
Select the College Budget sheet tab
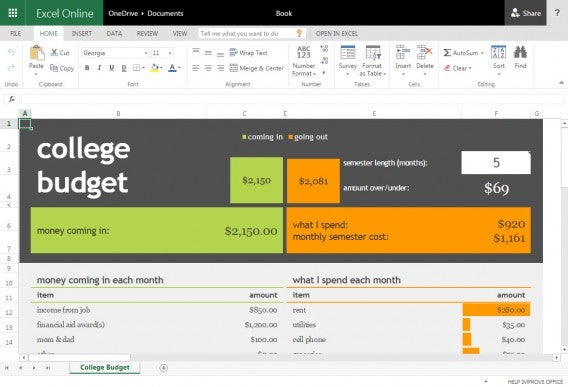[x=105, y=367]
